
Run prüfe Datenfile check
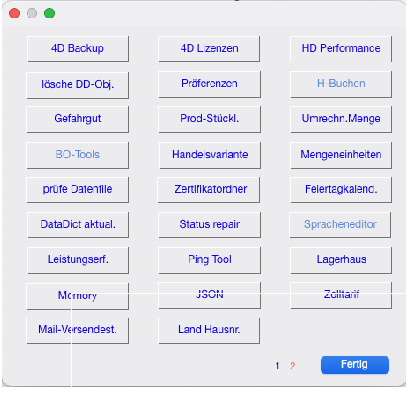click(x=78, y=190)
